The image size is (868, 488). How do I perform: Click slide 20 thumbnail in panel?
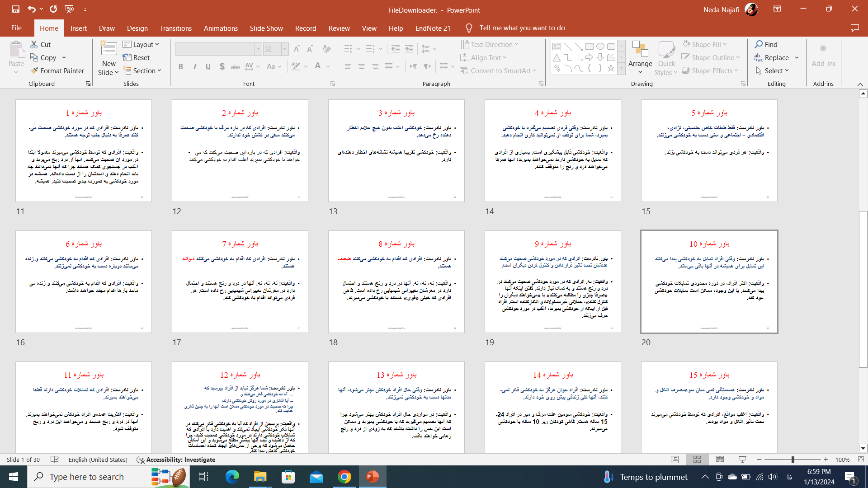click(x=709, y=281)
